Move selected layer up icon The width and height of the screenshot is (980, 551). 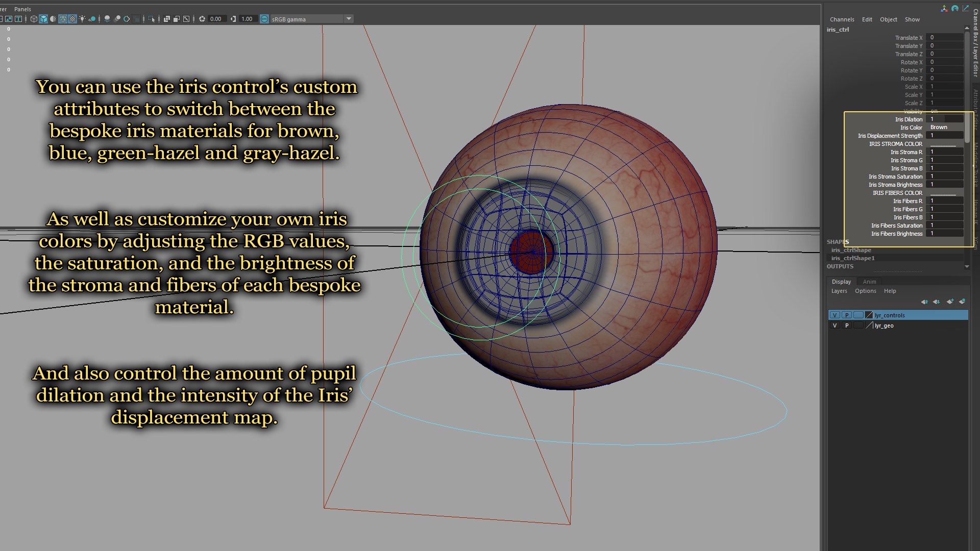click(x=924, y=302)
